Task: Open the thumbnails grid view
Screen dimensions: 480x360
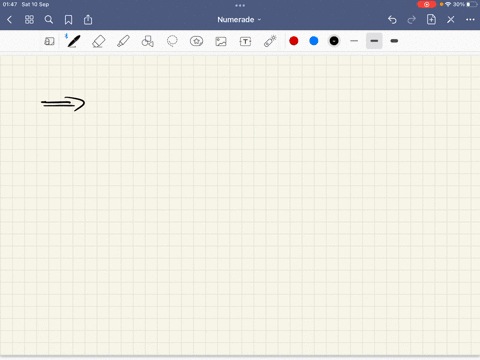Action: click(29, 20)
